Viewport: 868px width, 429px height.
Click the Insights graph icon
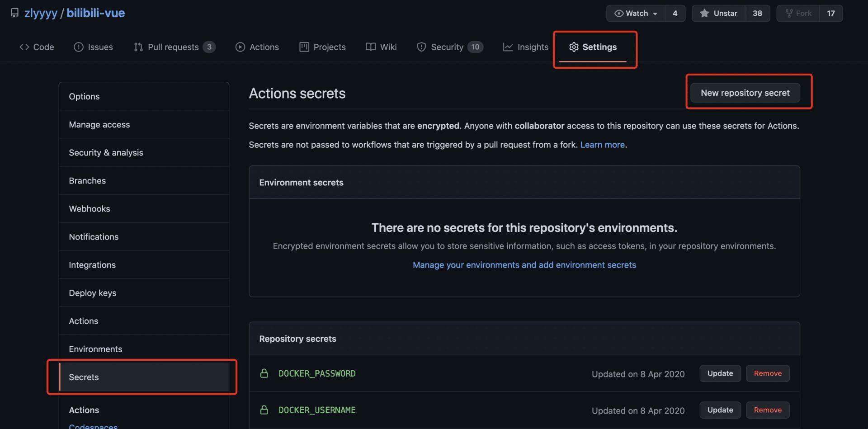(508, 47)
